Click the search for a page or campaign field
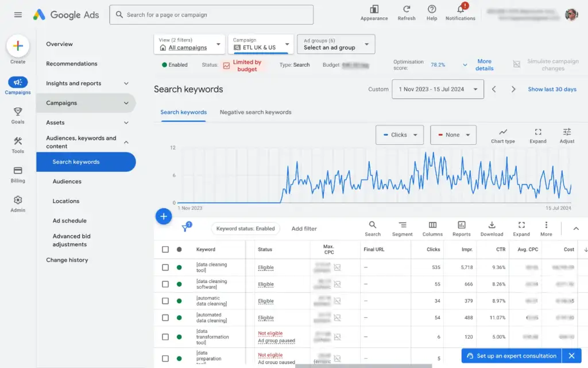This screenshot has width=588, height=368. point(211,14)
